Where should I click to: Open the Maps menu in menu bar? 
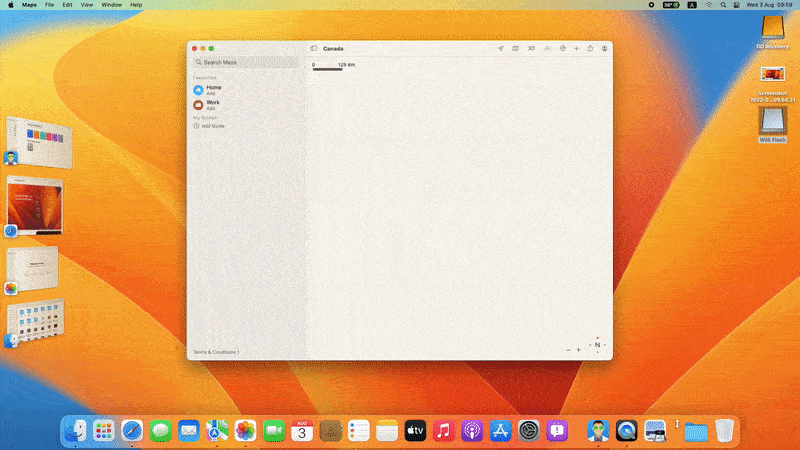coord(29,5)
